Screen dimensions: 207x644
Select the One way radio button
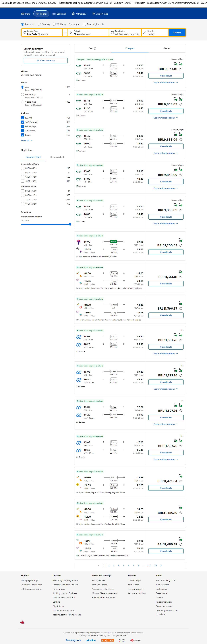coord(39,24)
